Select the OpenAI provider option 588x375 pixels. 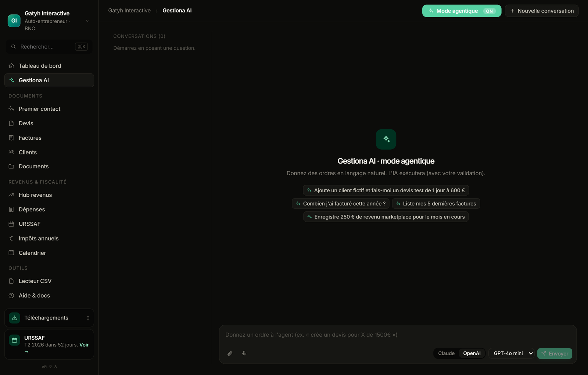click(472, 353)
